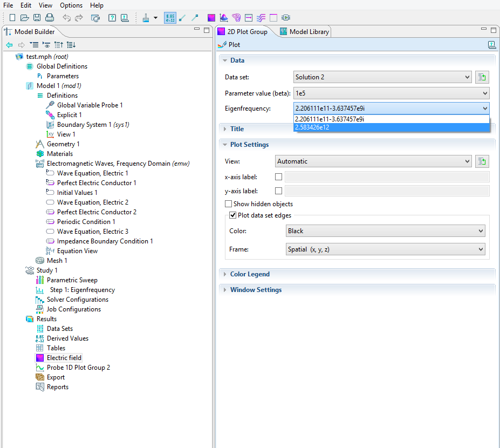This screenshot has height=448, width=500.
Task: Click the 2D surface plot toolbar icon
Action: [x=211, y=18]
